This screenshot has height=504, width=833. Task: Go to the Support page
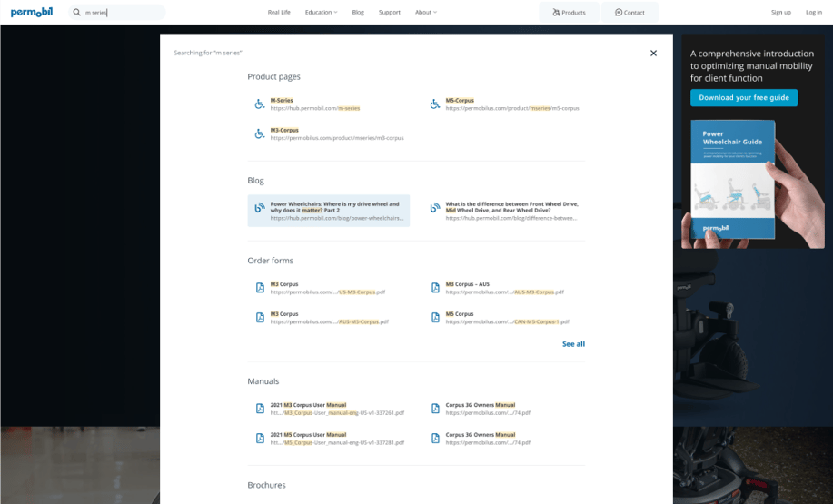[x=389, y=13]
